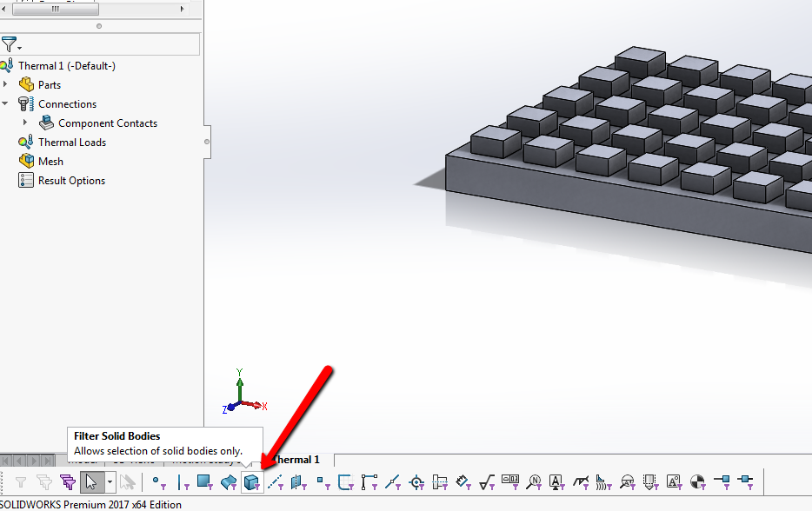Click Filter Cosmetic Threads icon
This screenshot has width=812, height=511.
651,482
